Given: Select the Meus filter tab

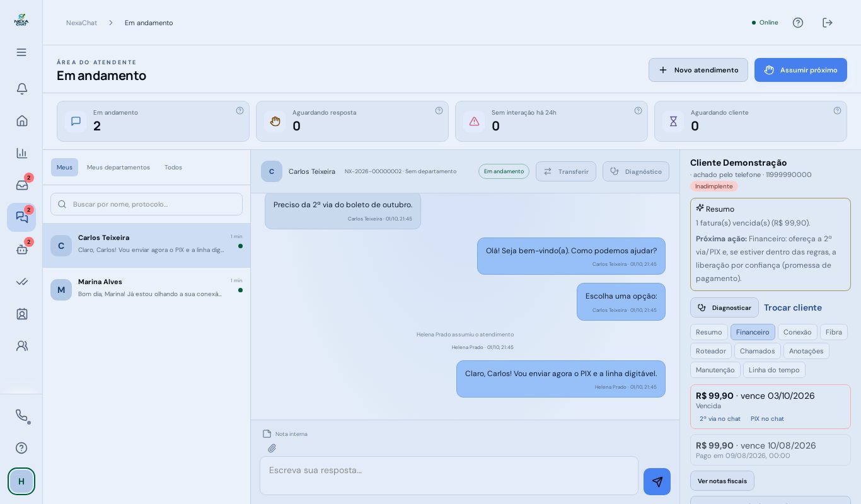Looking at the screenshot, I should [x=64, y=167].
